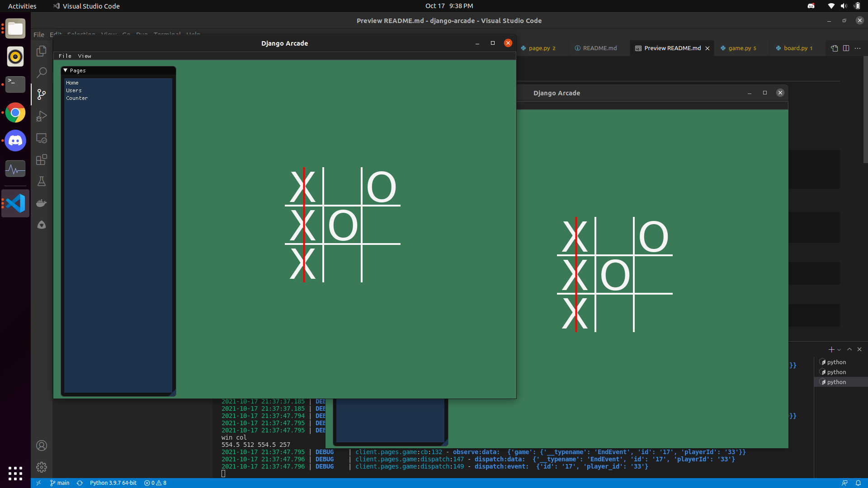Open the editor more actions ellipsis

coord(858,48)
